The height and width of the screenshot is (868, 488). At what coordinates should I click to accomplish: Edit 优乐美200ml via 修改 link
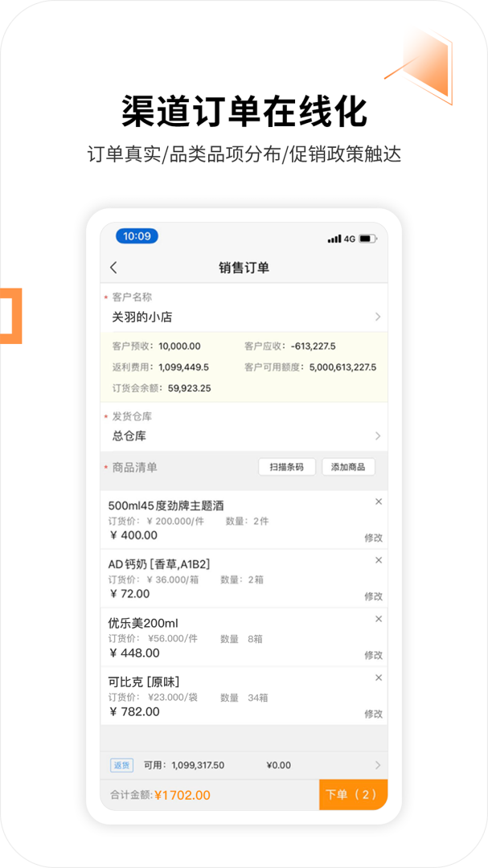(x=373, y=655)
